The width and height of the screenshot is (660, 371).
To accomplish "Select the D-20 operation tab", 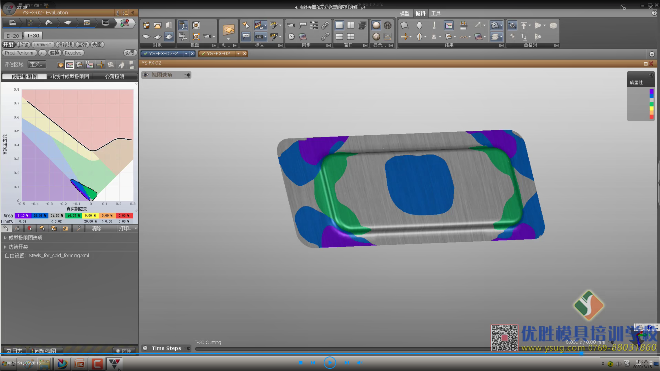I will pos(13,36).
